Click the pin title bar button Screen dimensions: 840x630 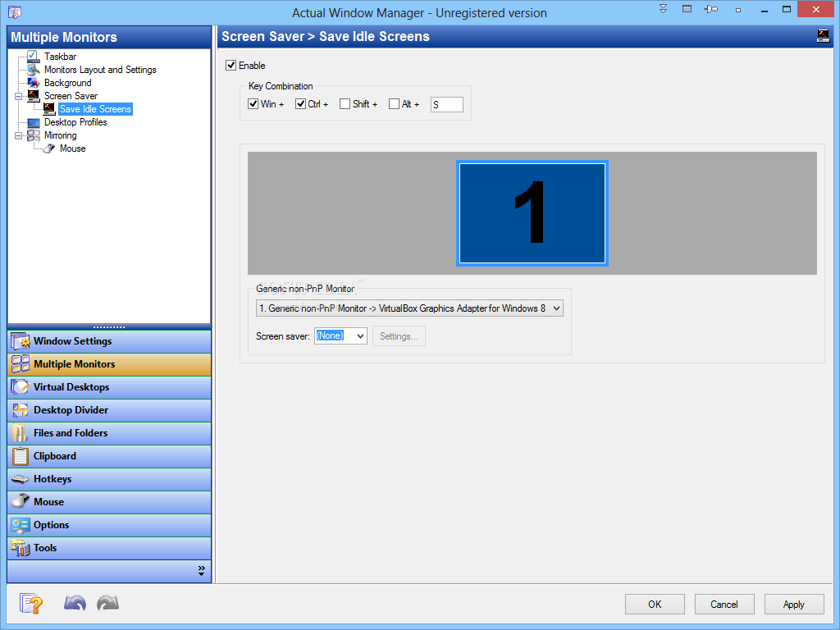[x=711, y=9]
